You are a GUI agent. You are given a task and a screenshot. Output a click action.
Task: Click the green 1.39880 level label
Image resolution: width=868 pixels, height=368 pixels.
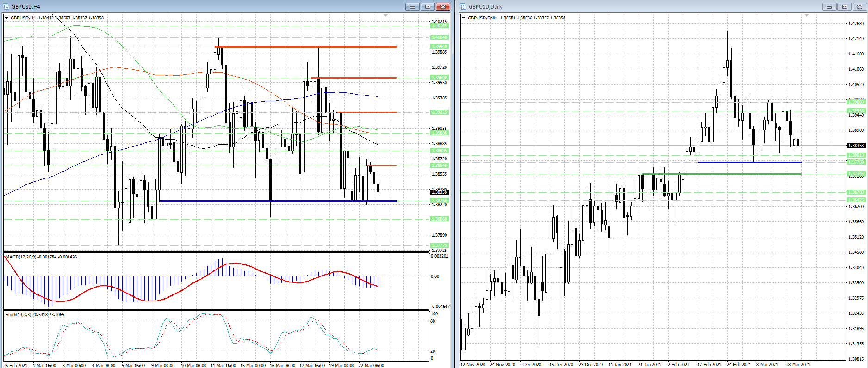click(x=856, y=102)
